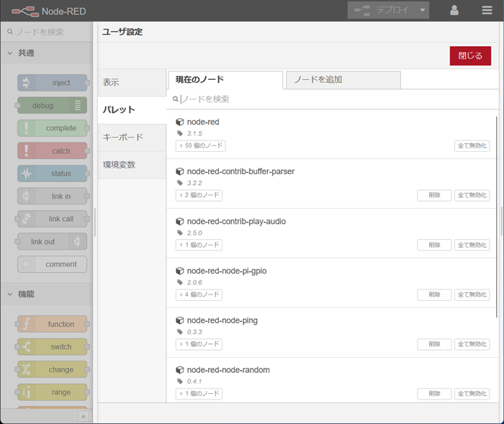
Task: Disable all nodes in node-red module
Action: point(472,145)
